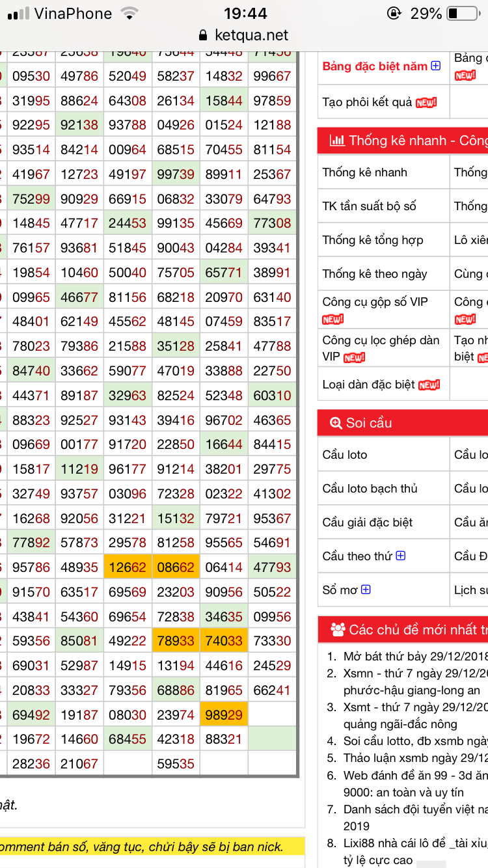Open Thống kê theo ngày link

(375, 274)
